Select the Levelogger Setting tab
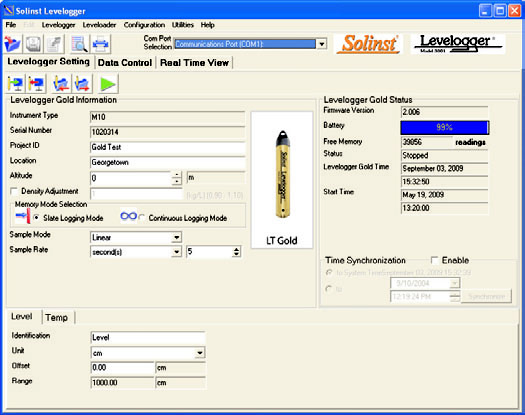This screenshot has height=415, width=525. [49, 62]
